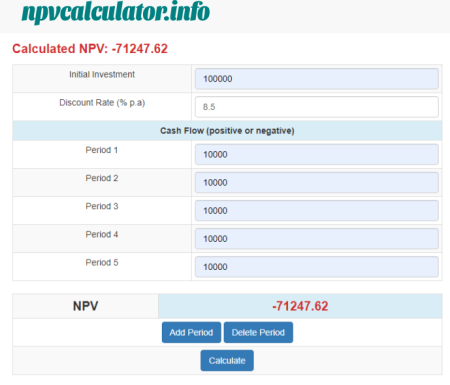Image resolution: width=450 pixels, height=385 pixels.
Task: Click the Calculated NPV: -71247.62 heading
Action: tap(90, 49)
